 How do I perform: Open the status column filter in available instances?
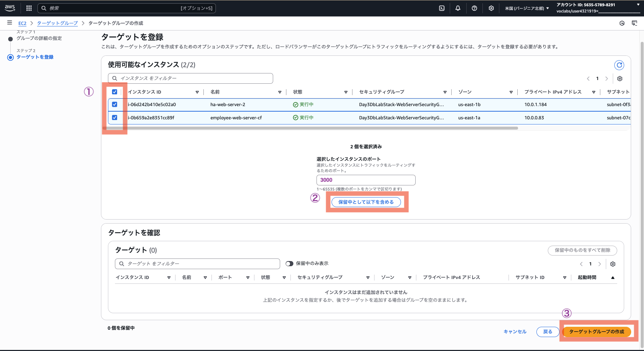[346, 92]
